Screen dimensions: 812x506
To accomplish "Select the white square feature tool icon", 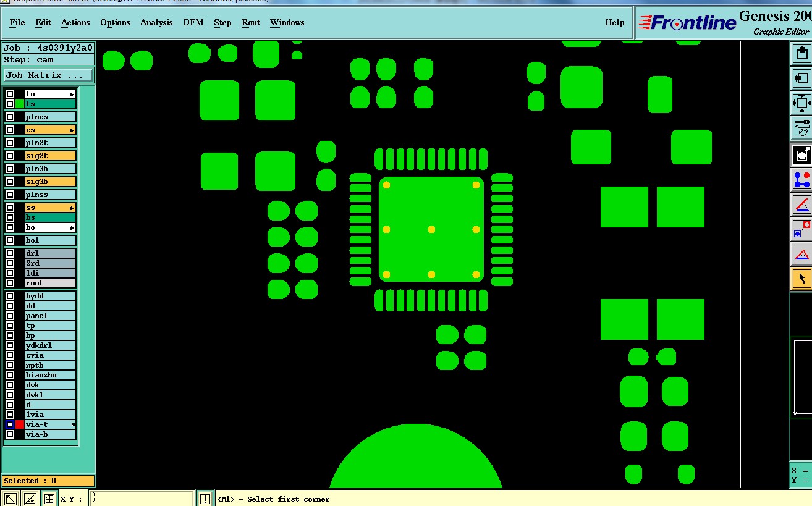I will tap(801, 154).
